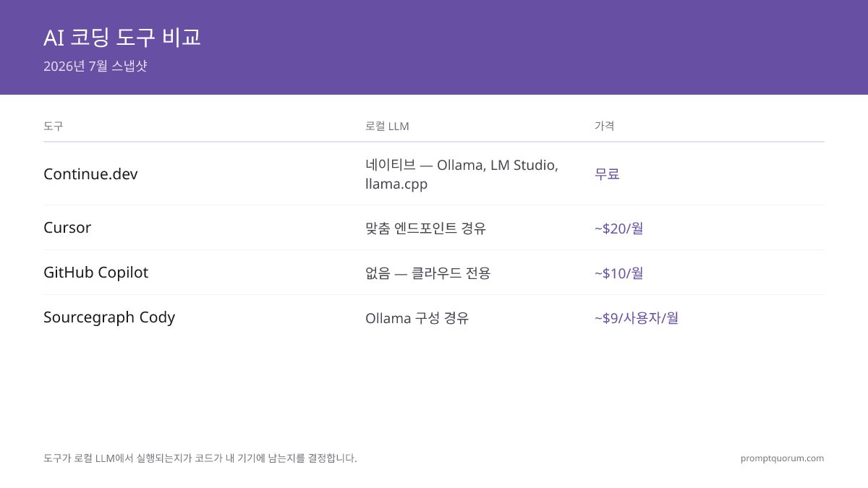Screen dimensions: 868x488
Task: Click the '~$20/월' price
Action: [x=619, y=228]
